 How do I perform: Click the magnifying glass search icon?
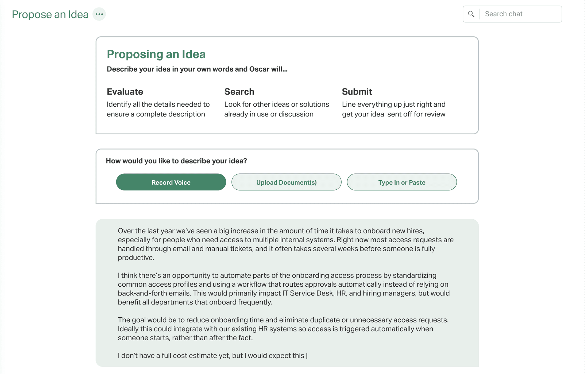pyautogui.click(x=471, y=14)
